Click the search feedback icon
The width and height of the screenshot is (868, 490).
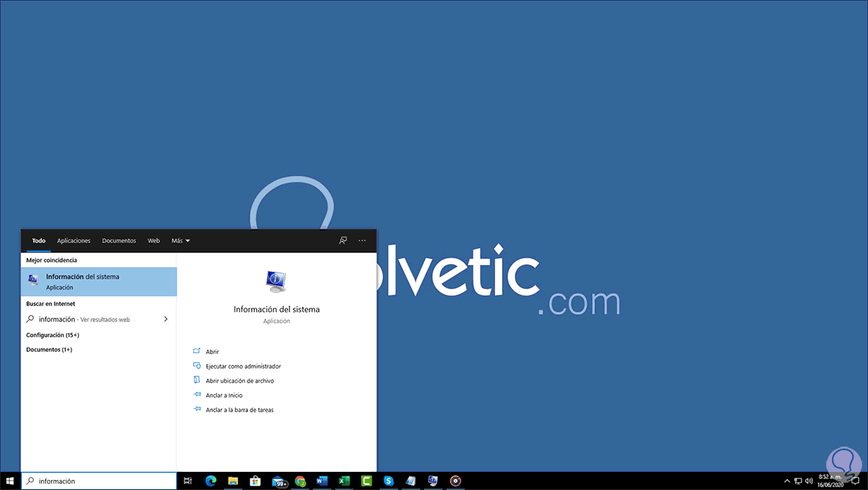click(x=343, y=240)
